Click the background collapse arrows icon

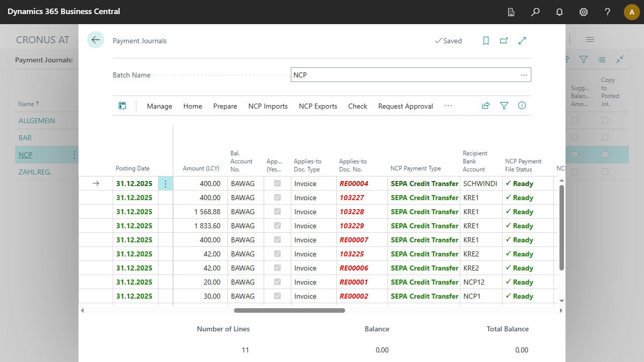620,59
